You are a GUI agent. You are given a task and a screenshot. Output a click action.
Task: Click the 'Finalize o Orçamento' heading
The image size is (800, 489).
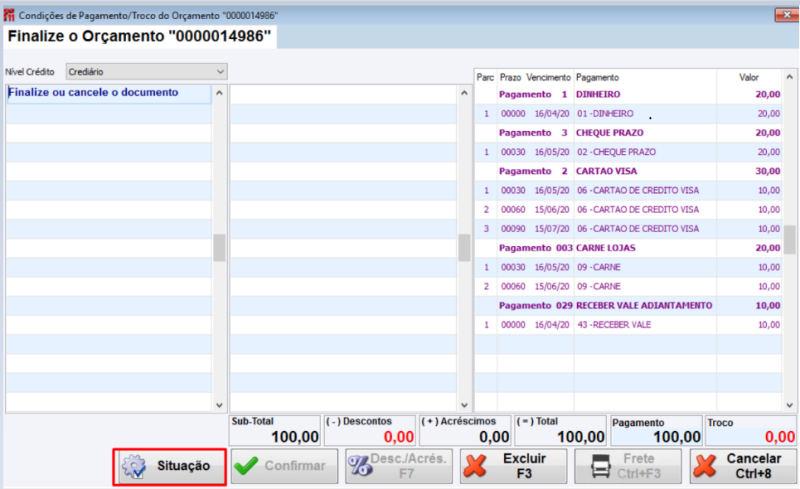(139, 36)
